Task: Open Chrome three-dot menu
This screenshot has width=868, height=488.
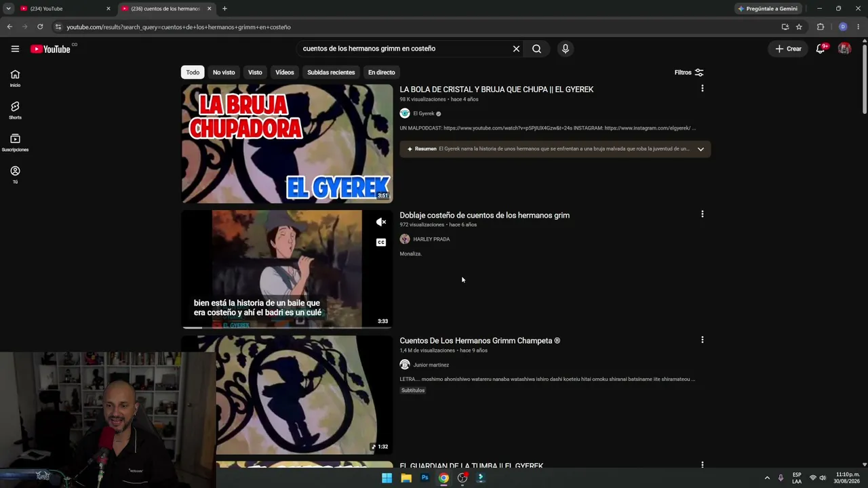Action: click(x=859, y=27)
